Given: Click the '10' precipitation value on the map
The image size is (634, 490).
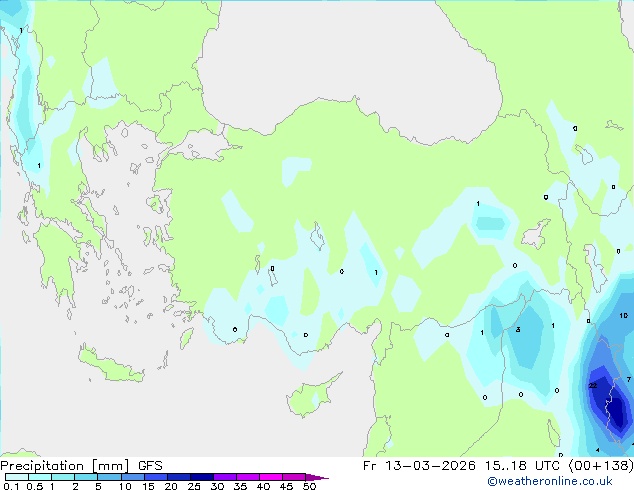Looking at the screenshot, I should coord(623,315).
